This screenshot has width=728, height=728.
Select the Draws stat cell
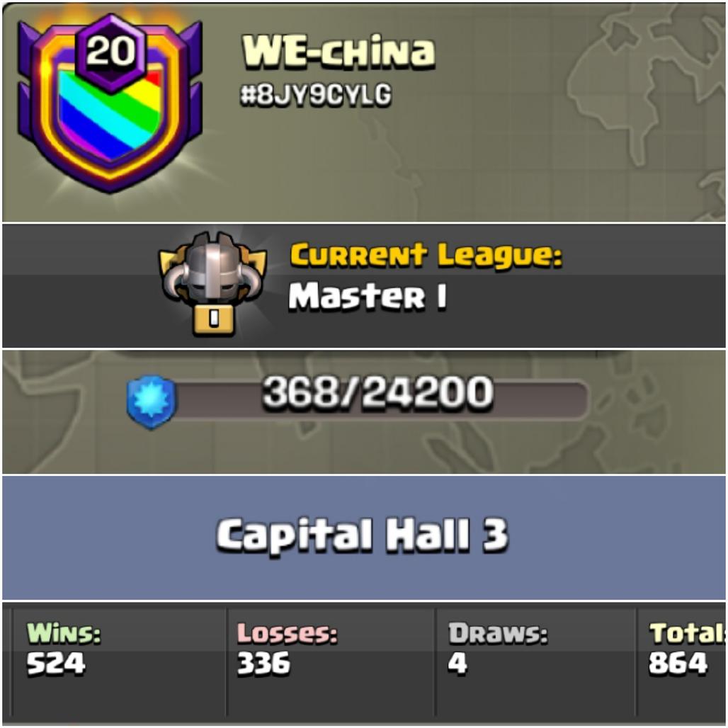pyautogui.click(x=535, y=663)
